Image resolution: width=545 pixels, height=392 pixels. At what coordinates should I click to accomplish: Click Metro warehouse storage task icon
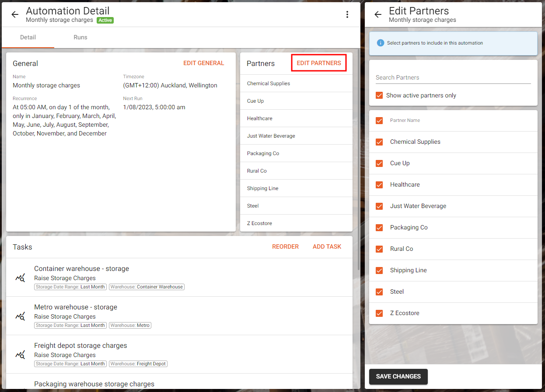click(20, 316)
